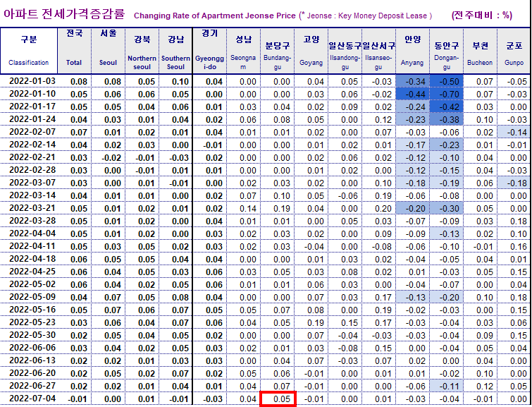Select the 부천 Bucheon column header
The height and width of the screenshot is (407, 532).
(x=480, y=51)
